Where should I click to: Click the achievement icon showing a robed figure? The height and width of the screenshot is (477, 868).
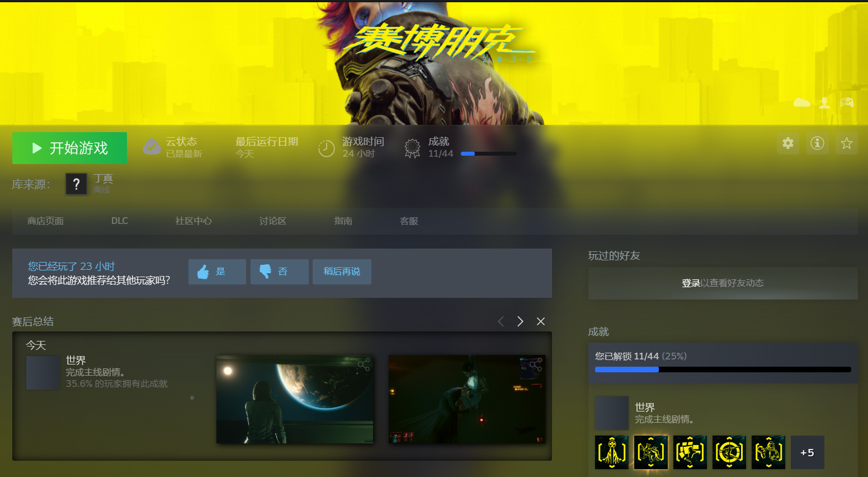click(612, 452)
